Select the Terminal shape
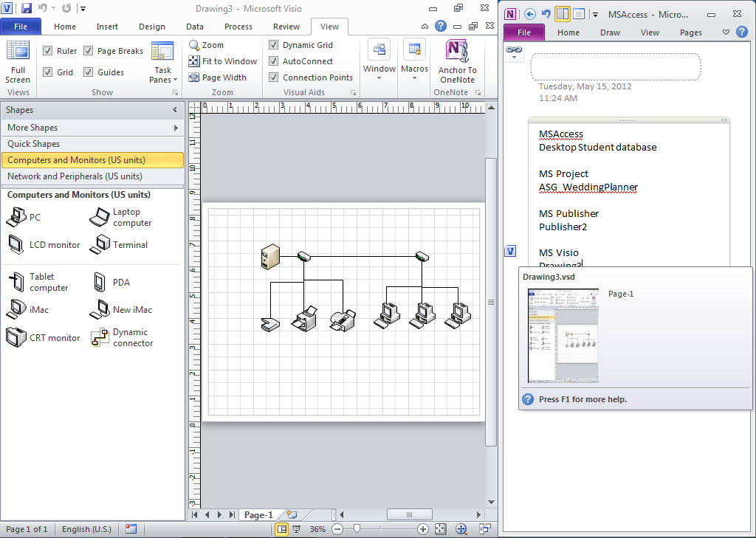The width and height of the screenshot is (756, 538). (119, 245)
